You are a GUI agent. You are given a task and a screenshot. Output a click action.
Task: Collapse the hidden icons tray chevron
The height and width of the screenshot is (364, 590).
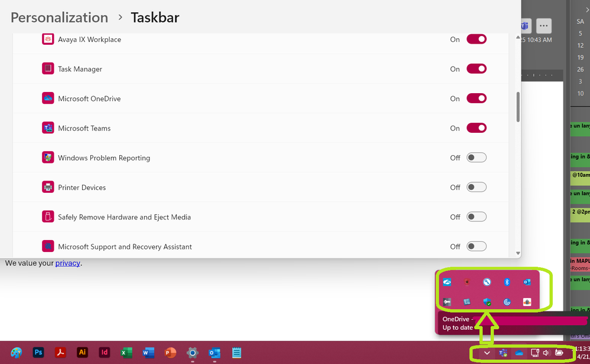pos(487,353)
